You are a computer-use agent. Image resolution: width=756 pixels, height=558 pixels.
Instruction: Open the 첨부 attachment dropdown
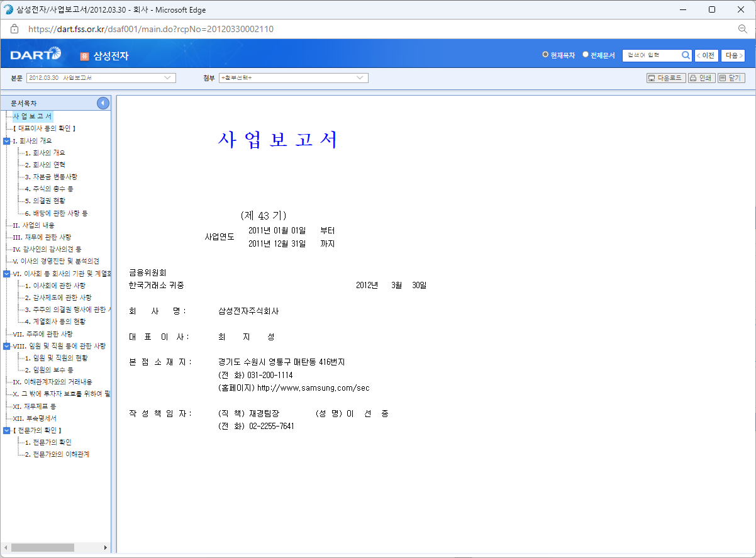293,78
